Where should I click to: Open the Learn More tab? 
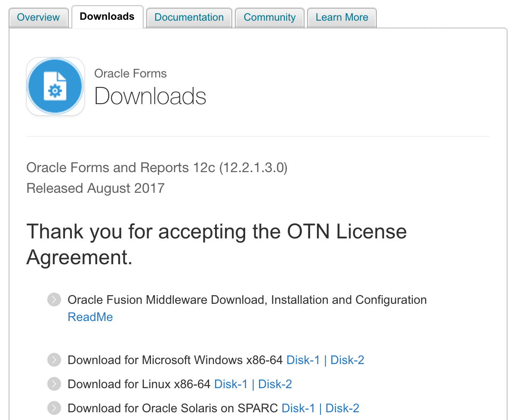point(342,17)
